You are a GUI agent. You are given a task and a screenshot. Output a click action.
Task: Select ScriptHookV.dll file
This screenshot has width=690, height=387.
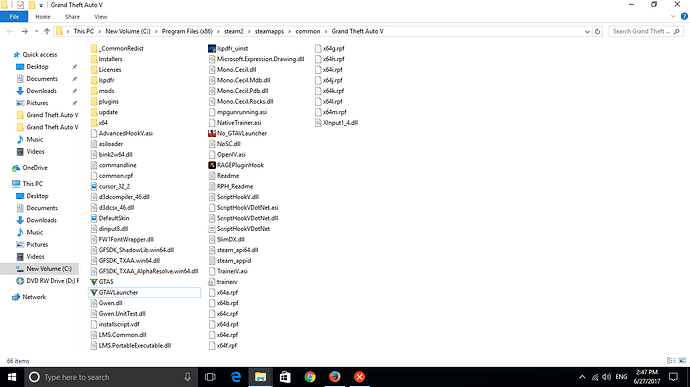[x=233, y=197]
